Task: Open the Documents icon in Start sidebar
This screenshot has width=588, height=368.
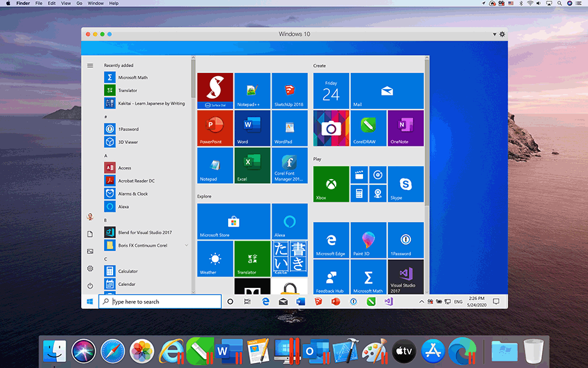Action: coord(90,234)
